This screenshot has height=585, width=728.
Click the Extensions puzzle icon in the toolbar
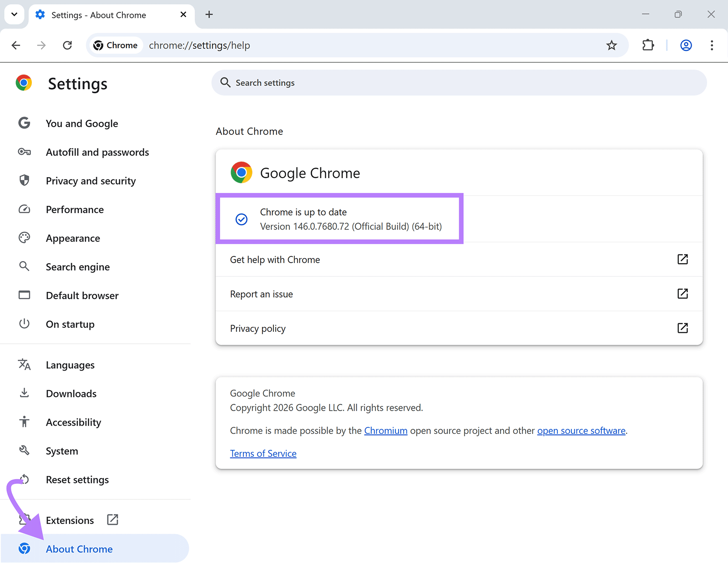[x=648, y=45]
